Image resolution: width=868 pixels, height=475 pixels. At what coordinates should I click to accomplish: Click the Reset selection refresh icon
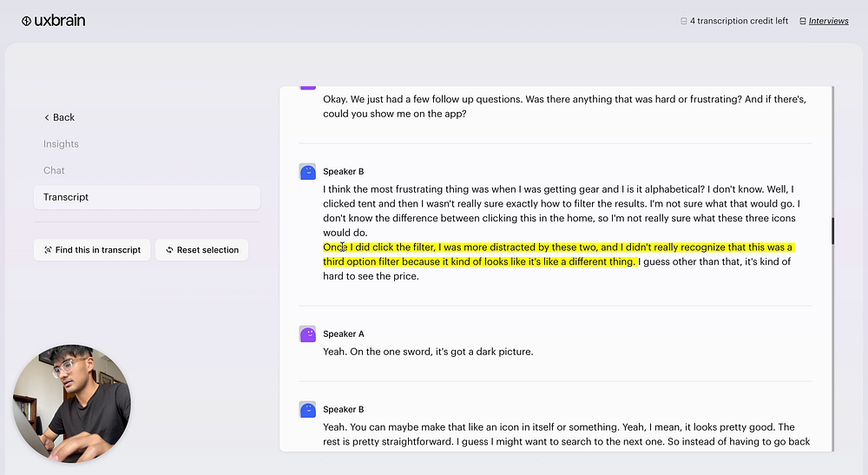pyautogui.click(x=169, y=250)
